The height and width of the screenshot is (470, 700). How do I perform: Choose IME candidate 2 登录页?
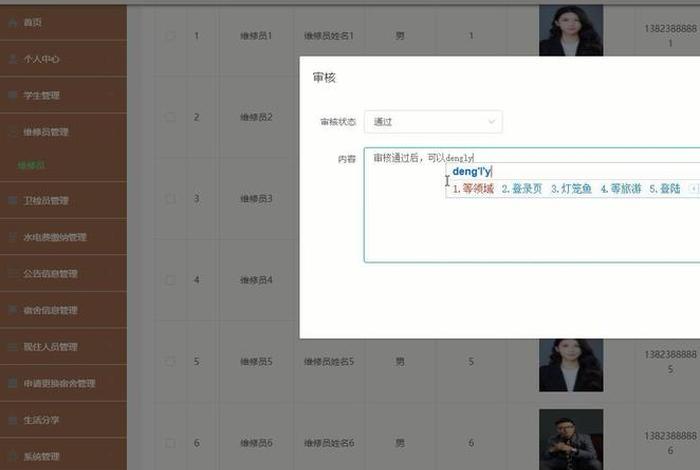pos(522,189)
